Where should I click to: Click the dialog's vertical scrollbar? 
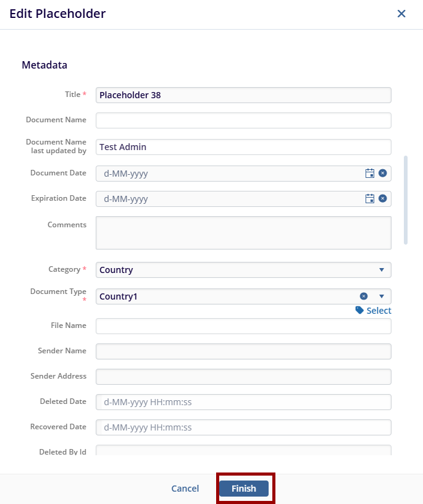click(x=406, y=199)
